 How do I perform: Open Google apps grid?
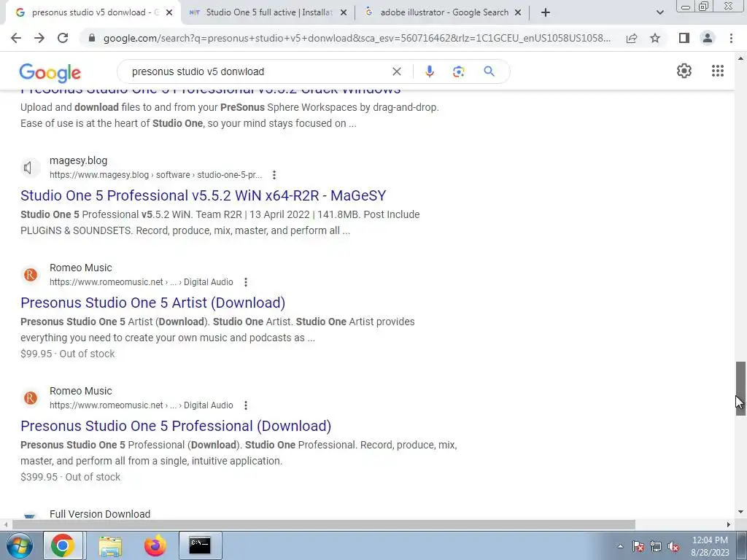click(718, 71)
